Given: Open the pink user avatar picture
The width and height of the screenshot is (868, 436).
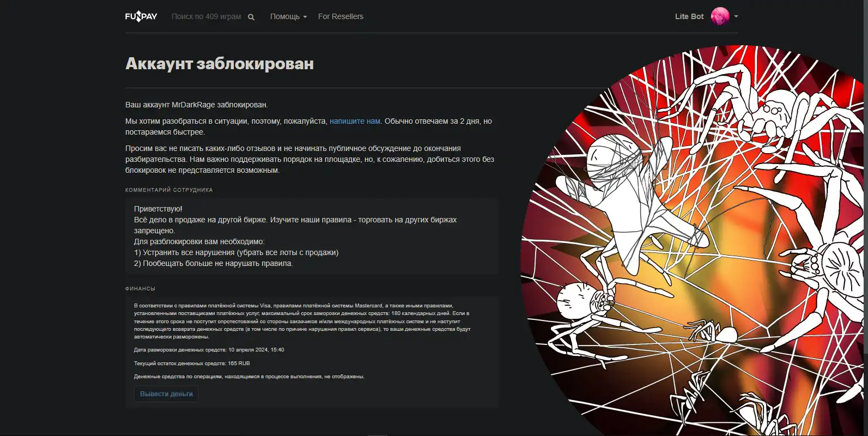Looking at the screenshot, I should click(720, 16).
